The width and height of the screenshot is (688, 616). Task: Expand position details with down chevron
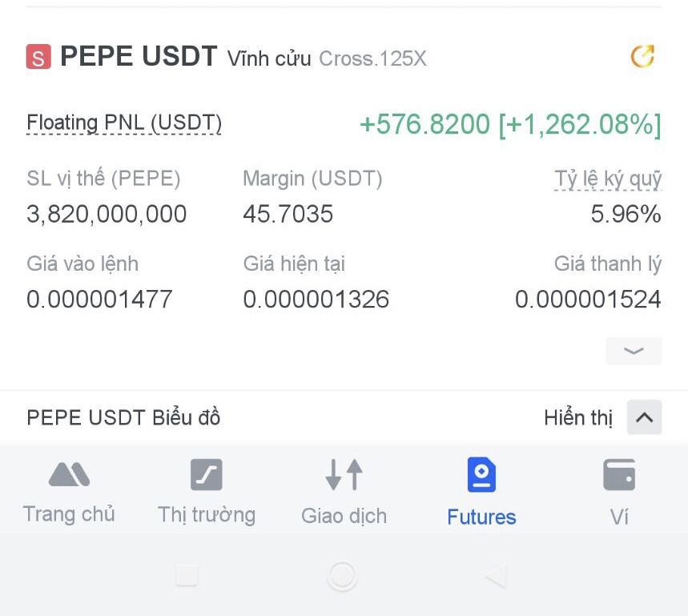tap(634, 351)
